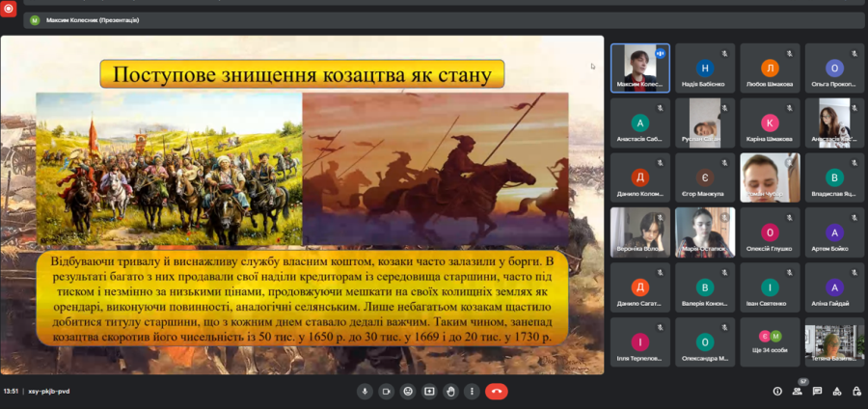Open host controls lock icon

tap(857, 392)
